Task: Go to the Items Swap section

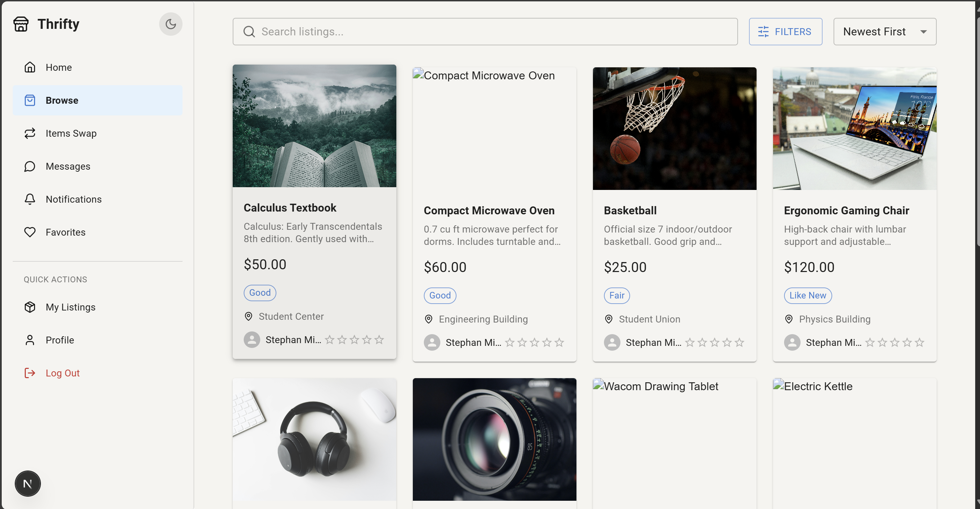Action: pos(71,133)
